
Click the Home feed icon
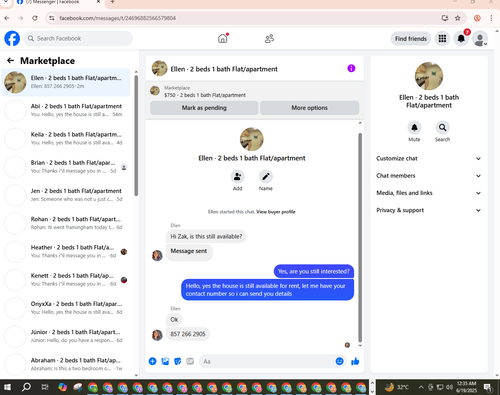(x=223, y=39)
